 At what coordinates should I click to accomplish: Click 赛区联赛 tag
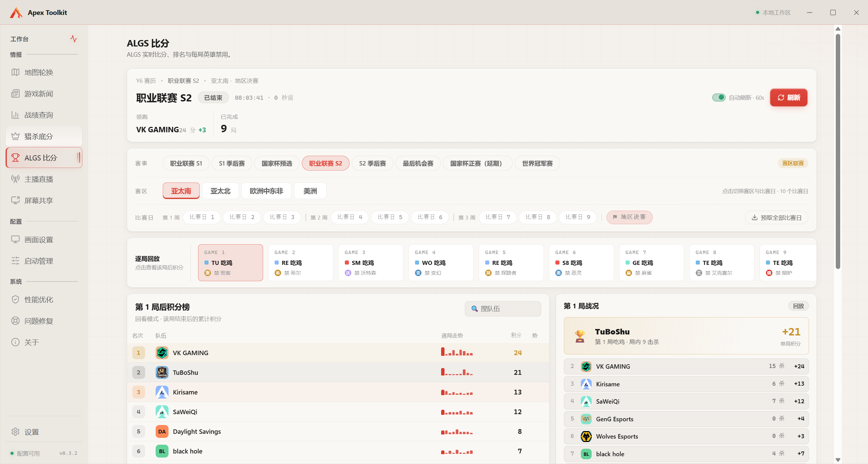click(x=793, y=163)
